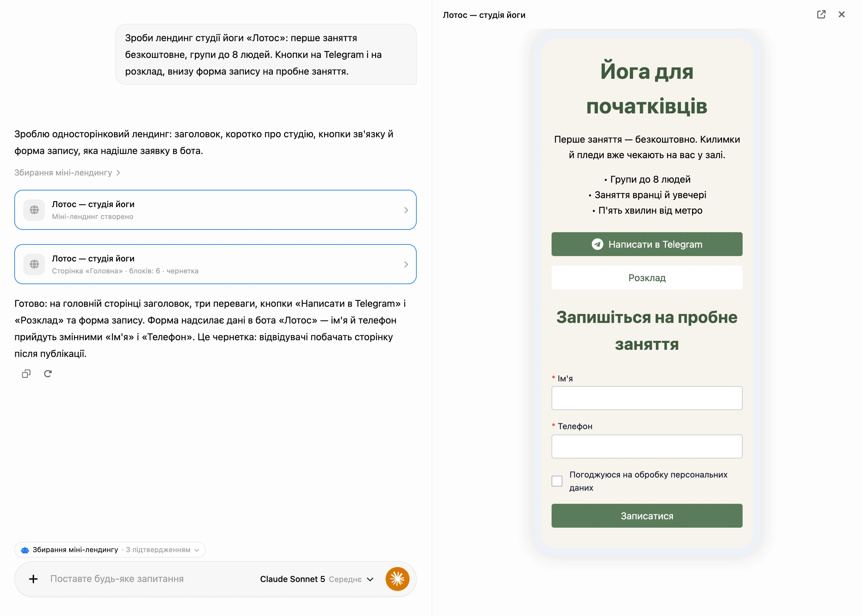Click the Заняття вранці й увечері bullet
The width and height of the screenshot is (862, 616).
(x=647, y=195)
